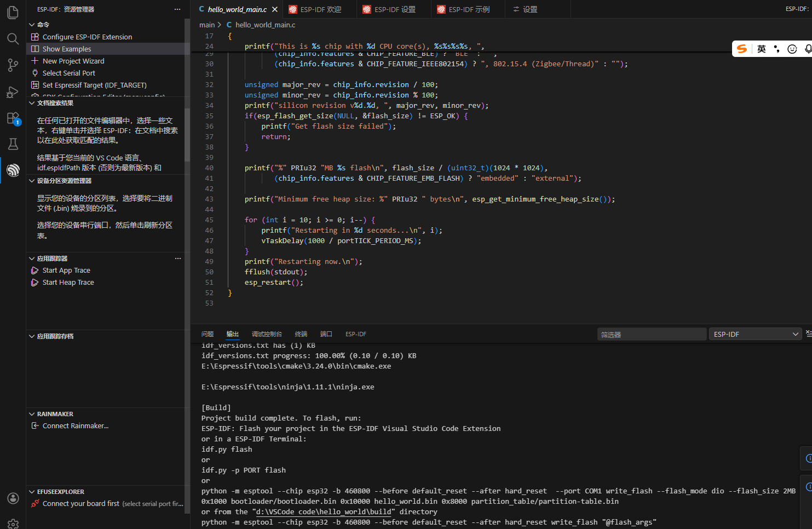Open the 输出 panel tab
Image resolution: width=812 pixels, height=529 pixels.
(x=233, y=334)
